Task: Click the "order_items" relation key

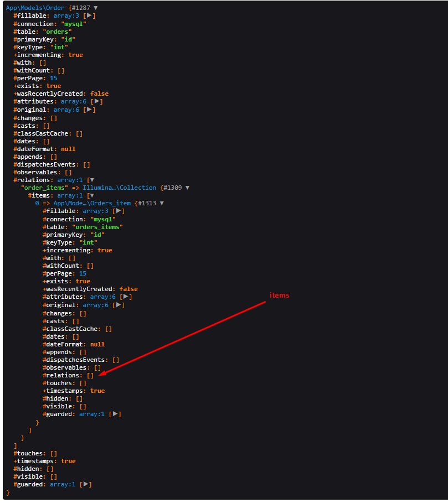Action: click(x=44, y=188)
